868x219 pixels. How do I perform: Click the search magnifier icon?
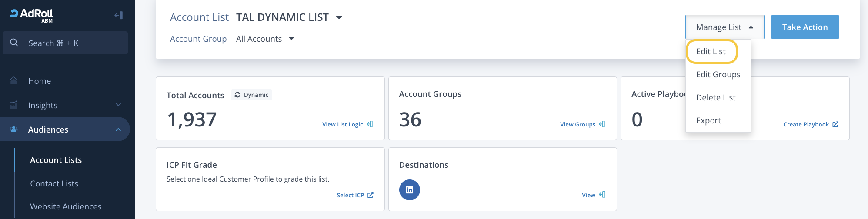click(x=14, y=43)
